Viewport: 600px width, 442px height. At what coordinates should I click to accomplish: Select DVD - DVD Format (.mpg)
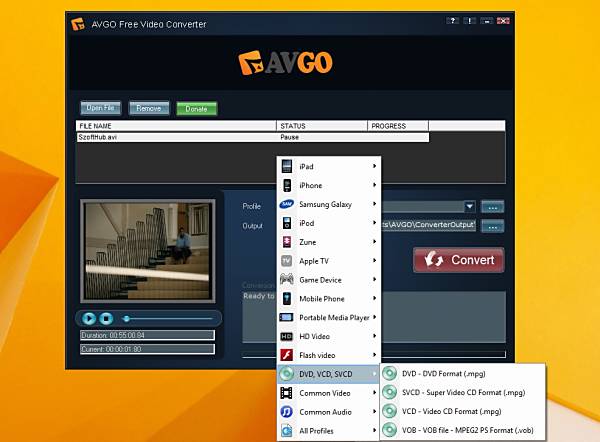tap(462, 373)
